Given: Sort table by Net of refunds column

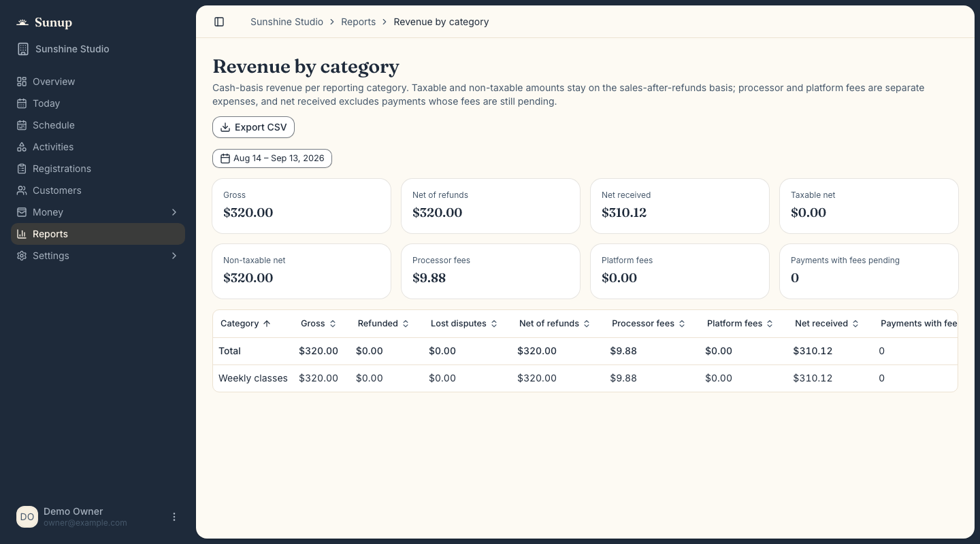Looking at the screenshot, I should coord(555,324).
